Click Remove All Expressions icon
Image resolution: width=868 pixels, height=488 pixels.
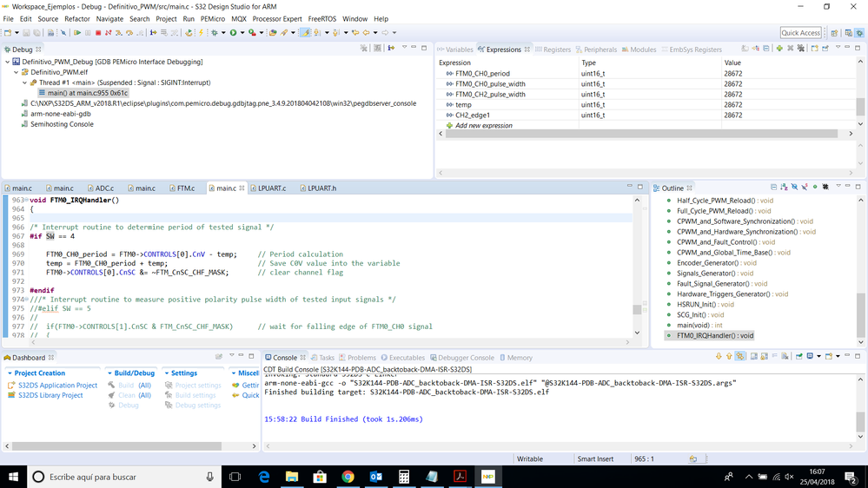pyautogui.click(x=801, y=49)
